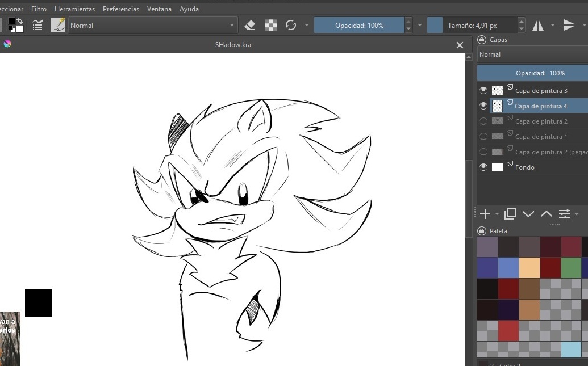Image resolution: width=588 pixels, height=366 pixels.
Task: Move layer down
Action: [528, 214]
